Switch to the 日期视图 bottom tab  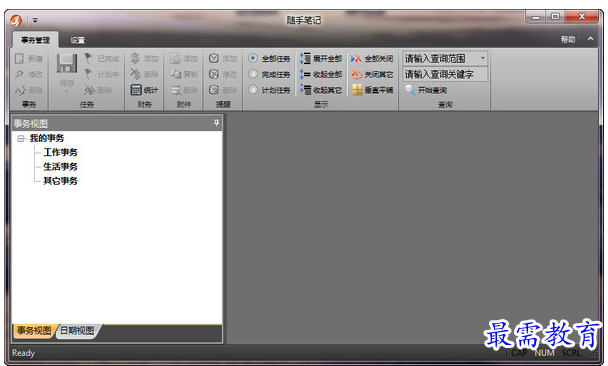point(78,331)
